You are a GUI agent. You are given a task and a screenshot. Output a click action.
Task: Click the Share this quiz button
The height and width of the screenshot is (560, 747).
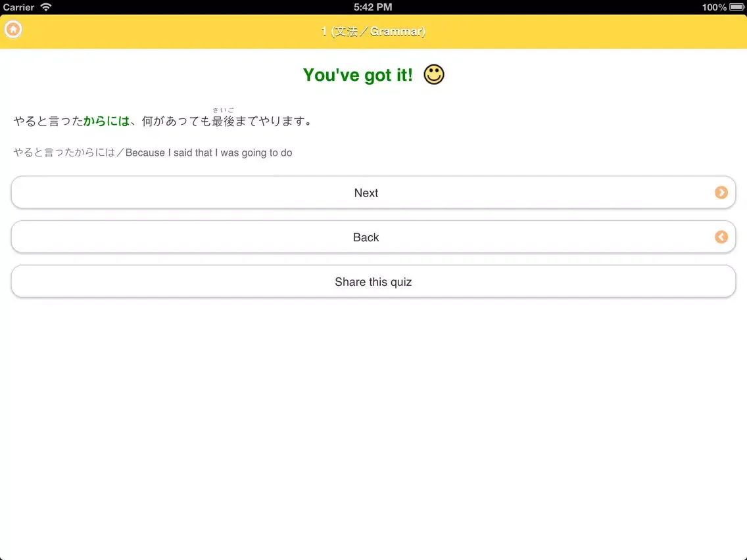coord(373,282)
